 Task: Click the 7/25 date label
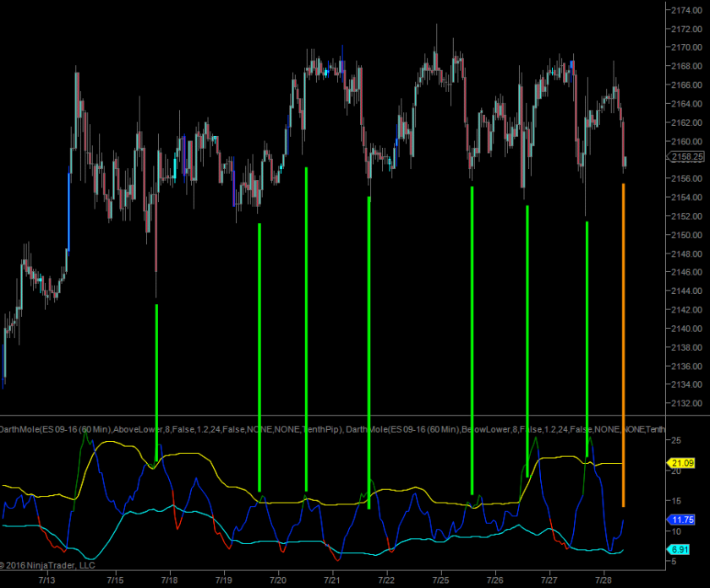pos(440,580)
